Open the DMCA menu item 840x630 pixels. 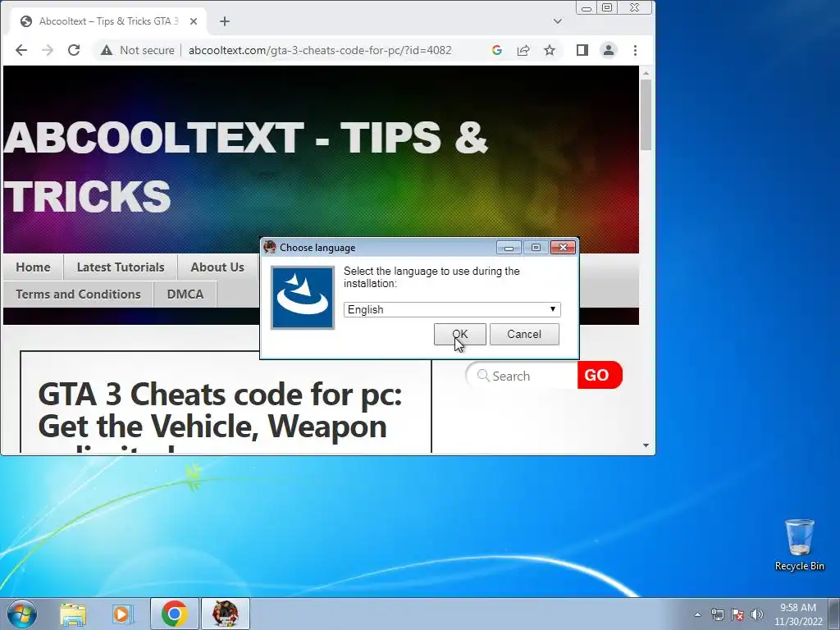tap(185, 294)
